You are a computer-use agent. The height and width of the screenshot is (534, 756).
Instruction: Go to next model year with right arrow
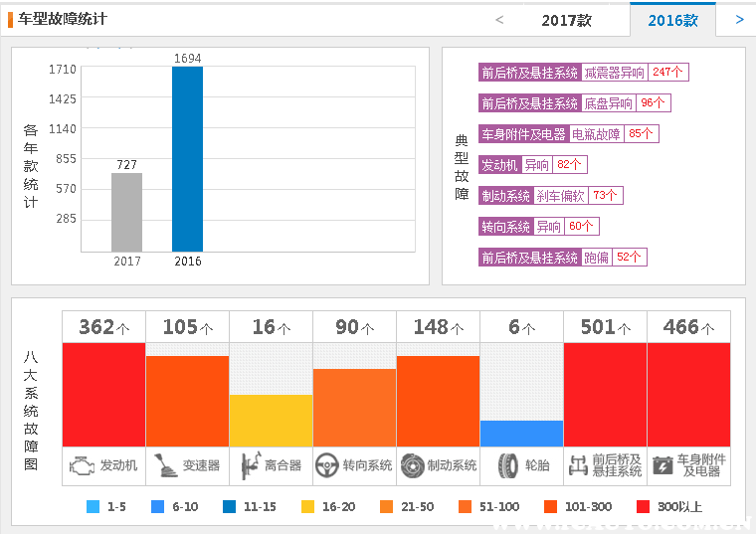click(x=739, y=19)
